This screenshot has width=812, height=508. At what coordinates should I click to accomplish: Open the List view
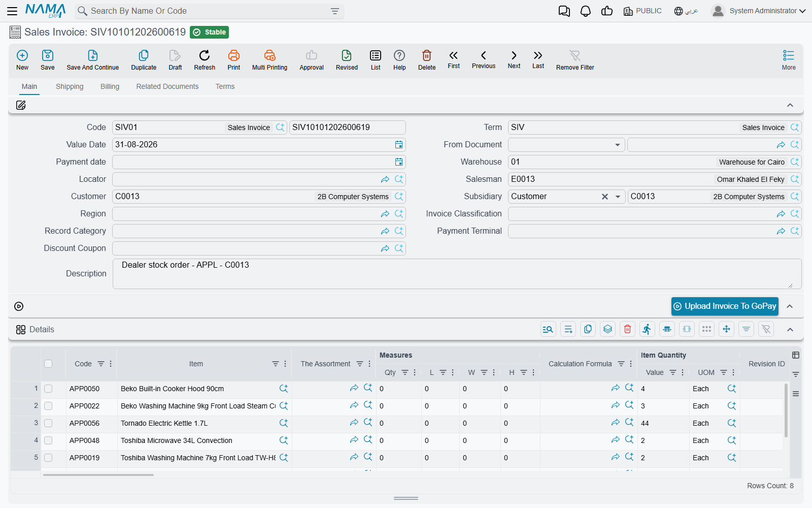[376, 60]
